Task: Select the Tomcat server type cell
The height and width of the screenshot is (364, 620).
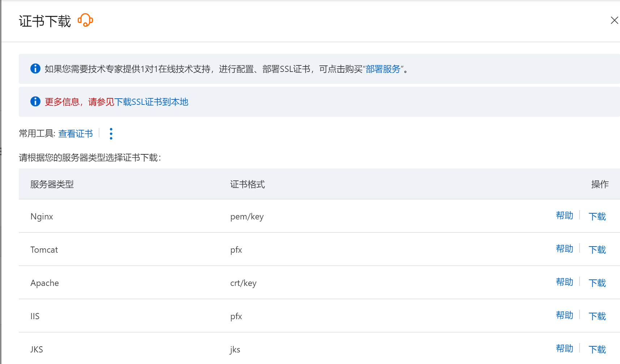Action: click(x=44, y=250)
